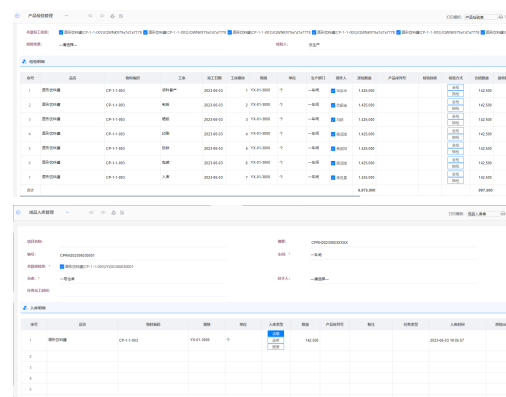Viewport: 506px width, 397px height.
Task: Click the round back icon beside 成品入库管理
Action: pos(18,212)
